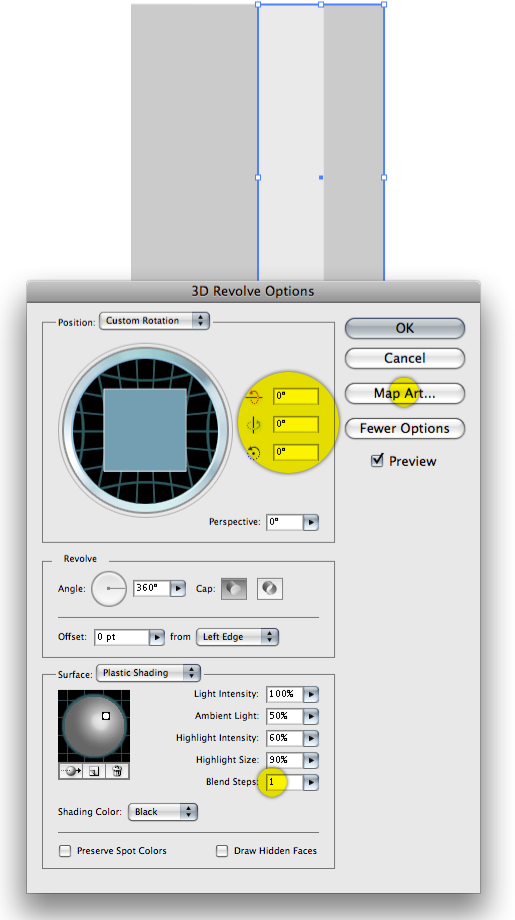Screen dimensions: 515x920
Task: Add a new light icon
Action: pos(94,772)
